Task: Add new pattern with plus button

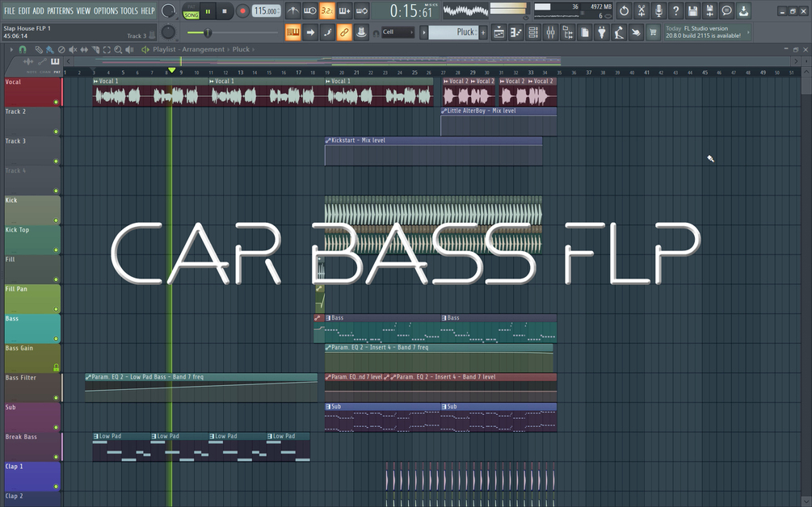Action: coord(483,32)
